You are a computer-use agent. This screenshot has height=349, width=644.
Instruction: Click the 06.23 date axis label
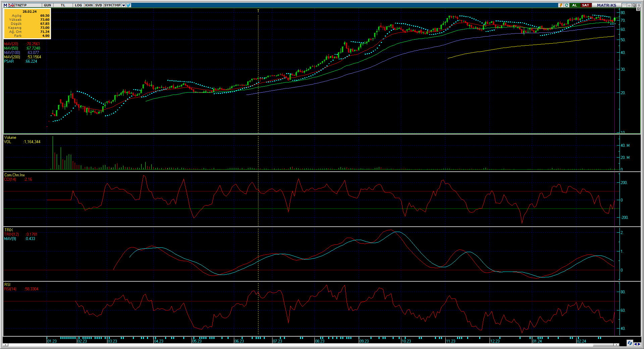tap(239, 341)
